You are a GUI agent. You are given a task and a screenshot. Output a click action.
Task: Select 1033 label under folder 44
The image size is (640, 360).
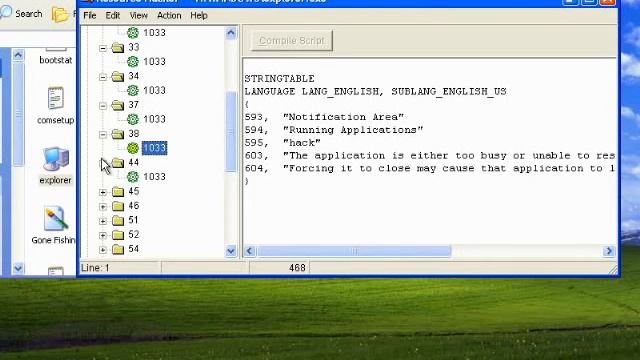154,177
